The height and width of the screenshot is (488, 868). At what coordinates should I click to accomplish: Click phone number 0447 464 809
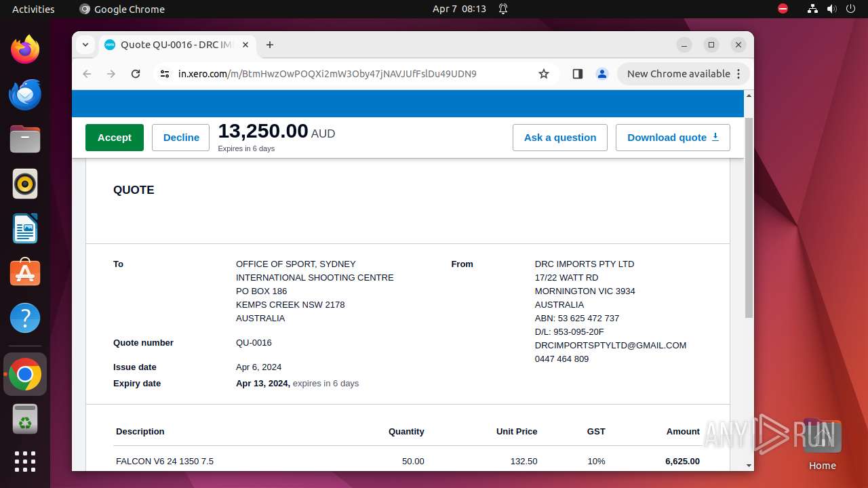(x=561, y=359)
